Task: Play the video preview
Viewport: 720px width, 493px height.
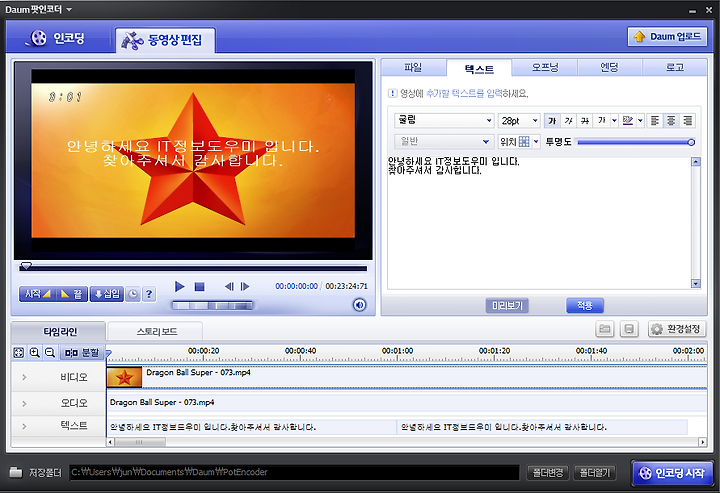Action: point(180,287)
